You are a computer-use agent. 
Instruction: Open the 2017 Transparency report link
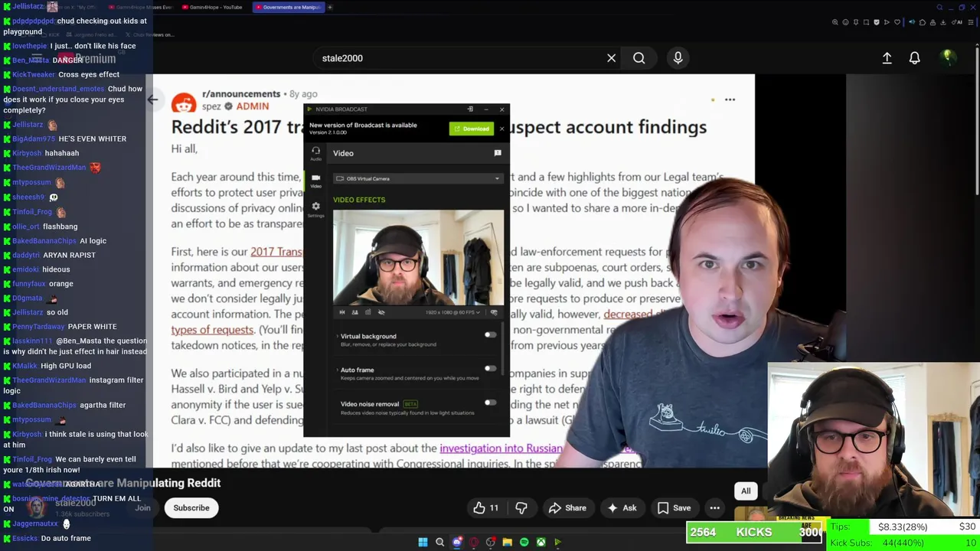276,252
